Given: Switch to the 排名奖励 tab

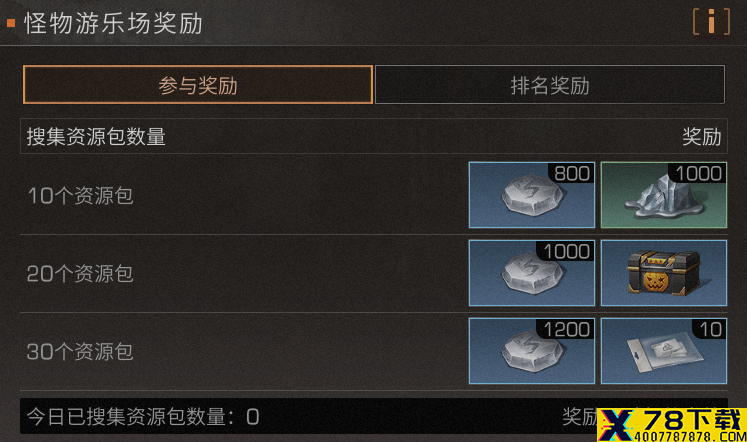Looking at the screenshot, I should tap(550, 85).
